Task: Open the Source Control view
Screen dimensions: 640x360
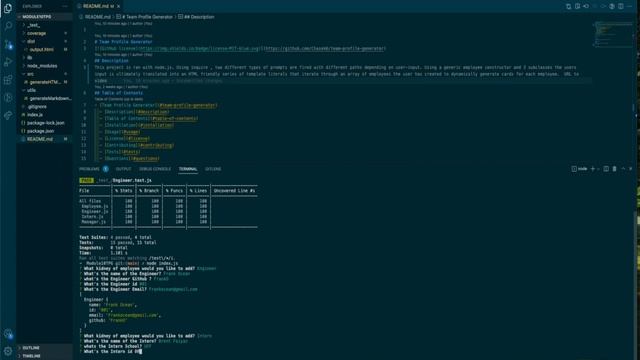Action: coord(8,44)
